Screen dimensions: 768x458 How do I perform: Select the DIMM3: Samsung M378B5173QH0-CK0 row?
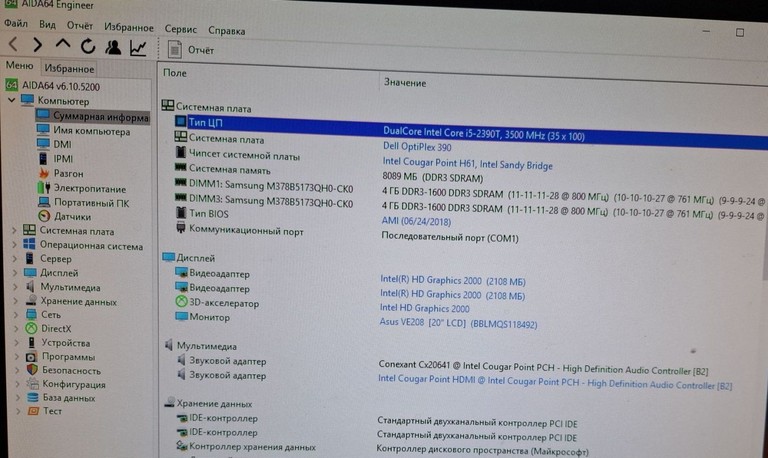click(271, 201)
